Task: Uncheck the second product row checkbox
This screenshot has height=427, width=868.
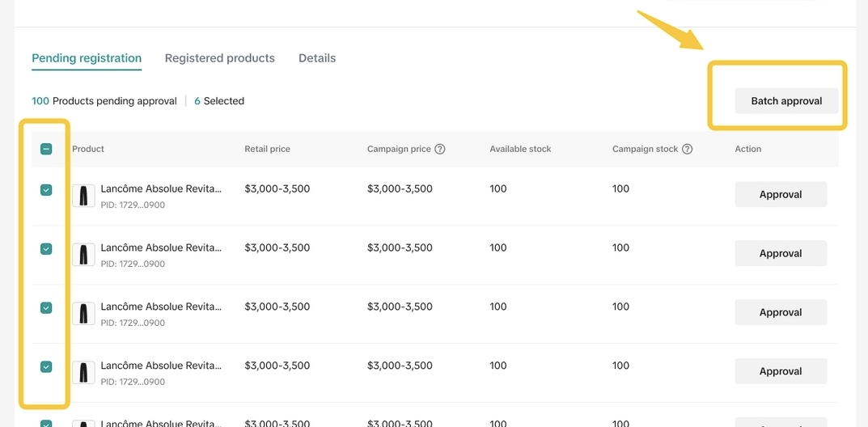Action: 46,249
